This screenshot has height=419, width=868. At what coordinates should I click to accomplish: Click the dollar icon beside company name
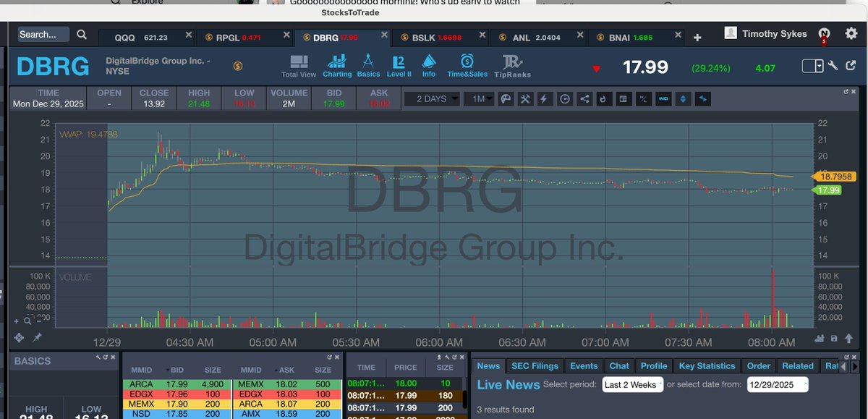pyautogui.click(x=238, y=66)
